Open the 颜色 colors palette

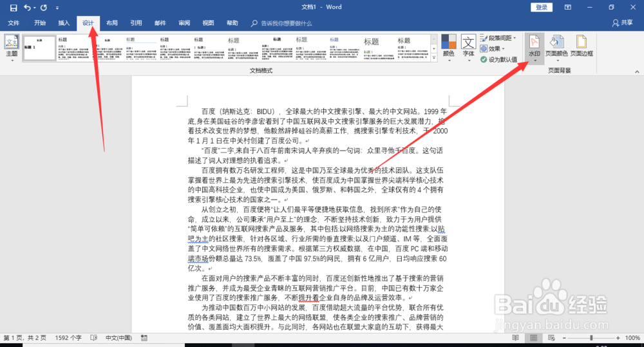448,48
